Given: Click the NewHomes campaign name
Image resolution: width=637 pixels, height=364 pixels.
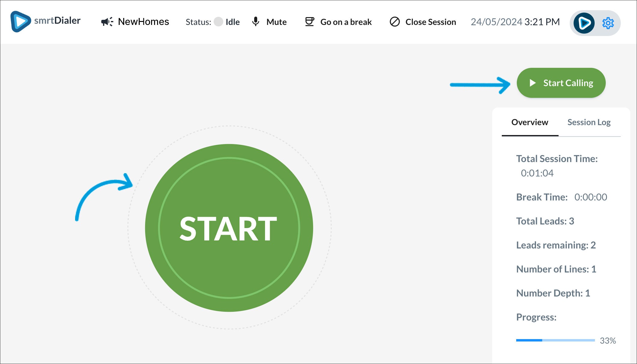Looking at the screenshot, I should point(143,22).
